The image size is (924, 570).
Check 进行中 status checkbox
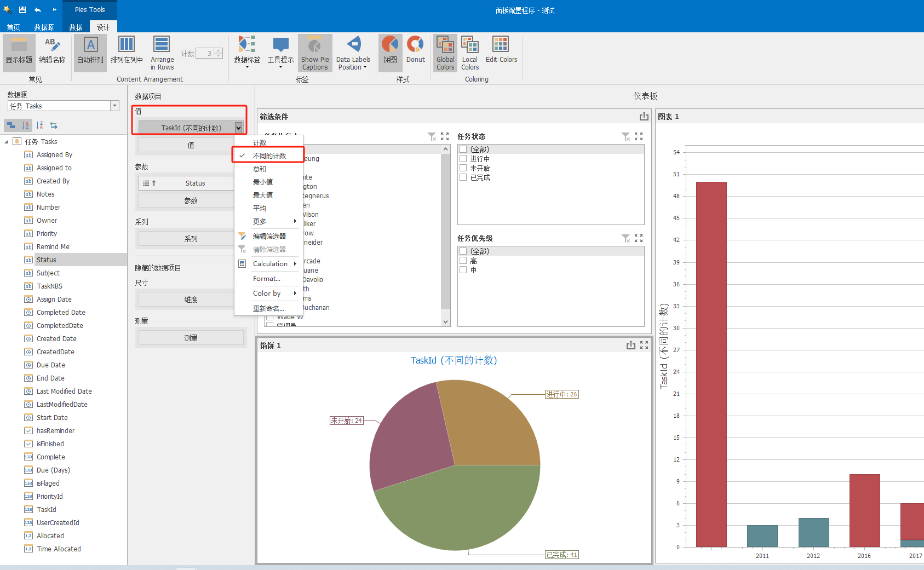(x=463, y=159)
